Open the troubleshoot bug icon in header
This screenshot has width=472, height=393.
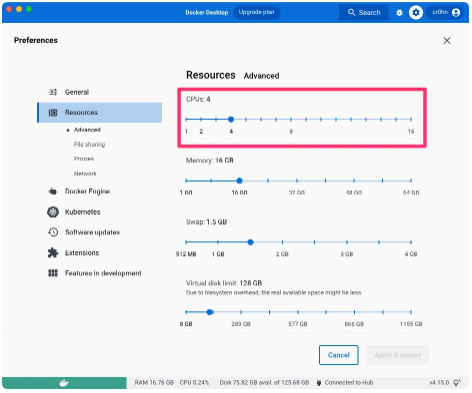click(x=399, y=13)
